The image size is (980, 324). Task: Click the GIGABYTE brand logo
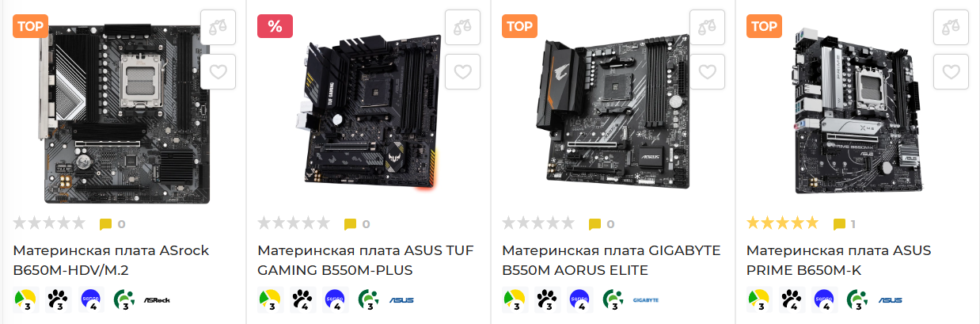[x=646, y=300]
